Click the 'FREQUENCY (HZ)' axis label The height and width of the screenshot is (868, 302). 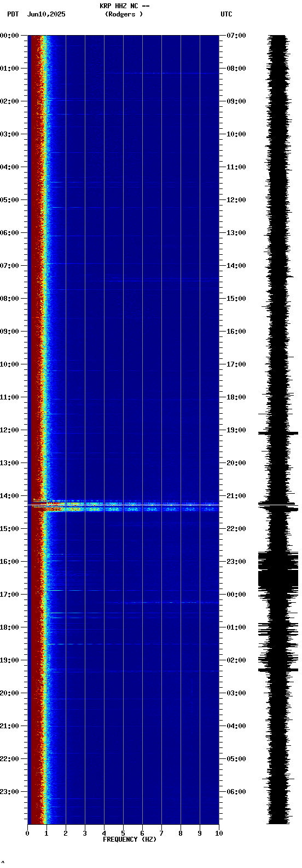[130, 840]
